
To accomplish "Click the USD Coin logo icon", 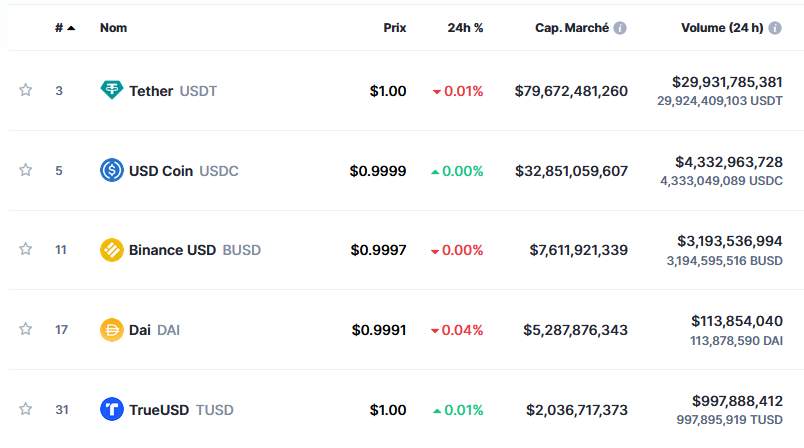I will click(x=112, y=171).
